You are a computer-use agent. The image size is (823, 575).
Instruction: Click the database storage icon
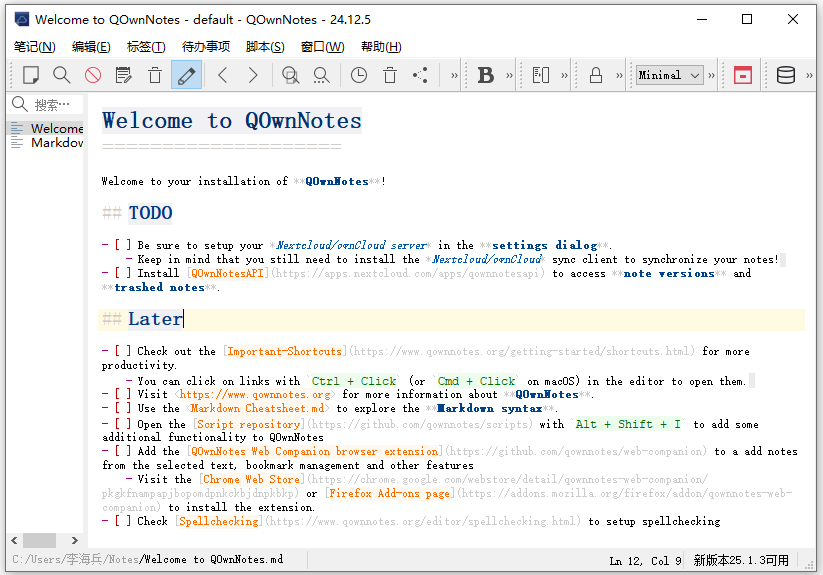pyautogui.click(x=786, y=75)
